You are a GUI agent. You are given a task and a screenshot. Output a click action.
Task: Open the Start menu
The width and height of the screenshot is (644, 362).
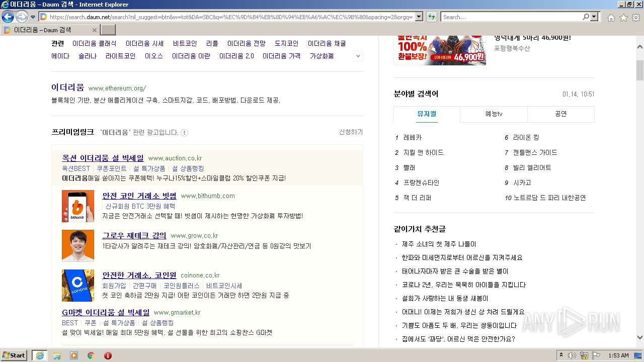tap(14, 355)
